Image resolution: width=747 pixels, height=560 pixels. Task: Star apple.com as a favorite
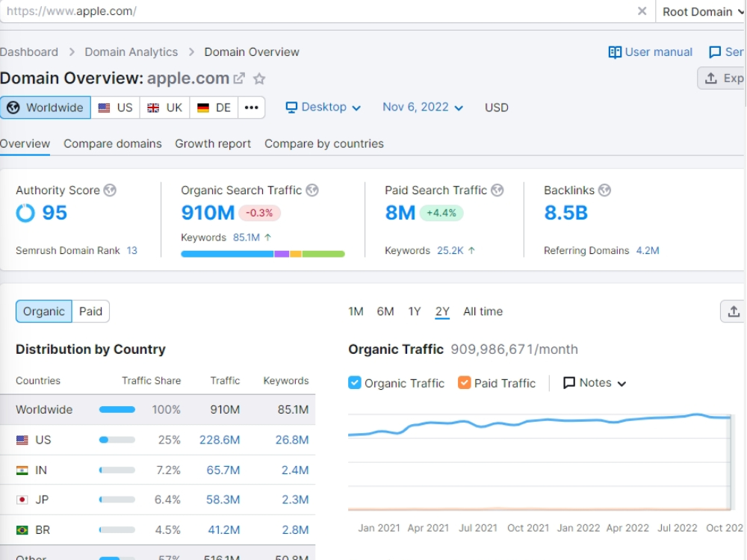259,78
